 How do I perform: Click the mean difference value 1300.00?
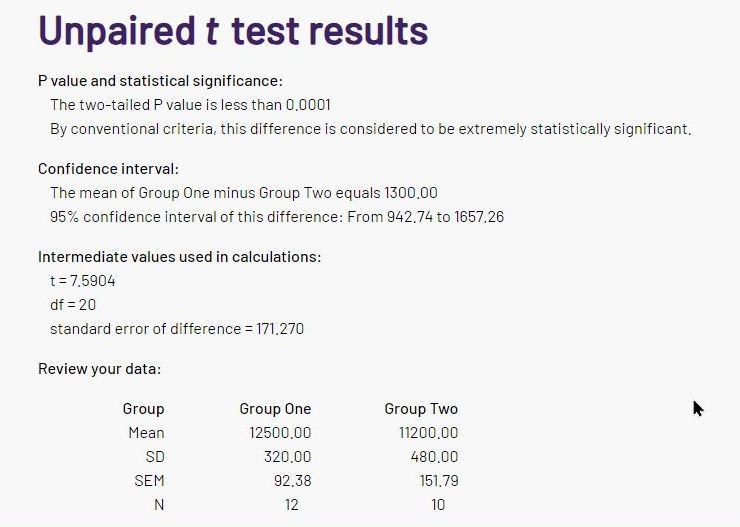coord(411,192)
